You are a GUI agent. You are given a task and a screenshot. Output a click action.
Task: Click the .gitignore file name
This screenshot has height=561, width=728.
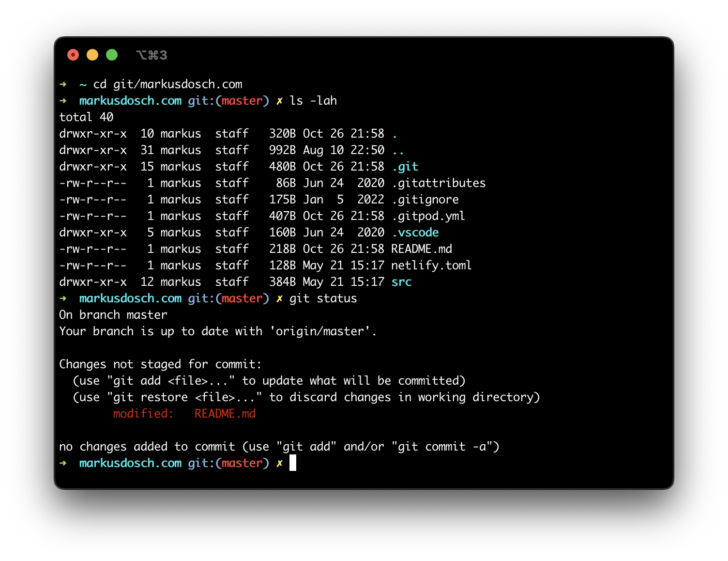tap(425, 200)
